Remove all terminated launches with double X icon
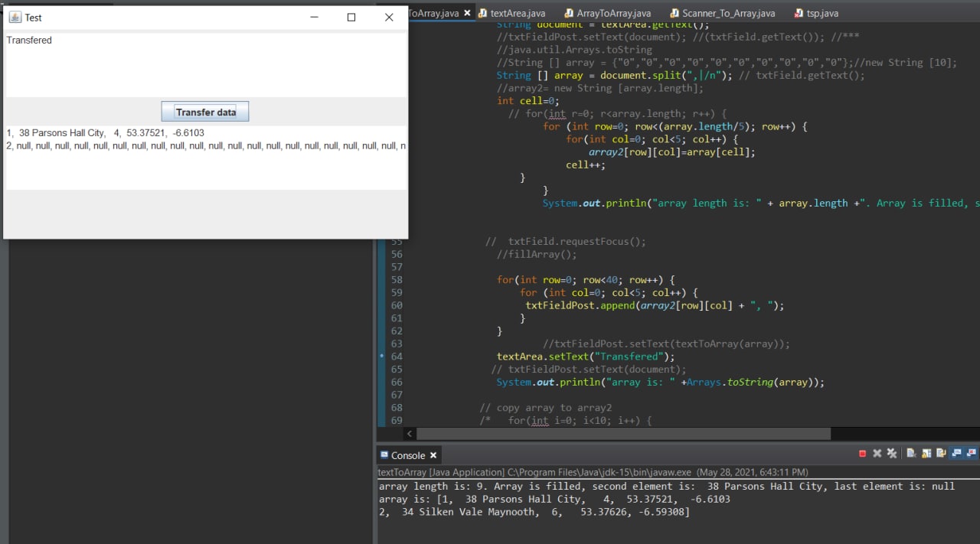This screenshot has width=980, height=544. click(892, 454)
